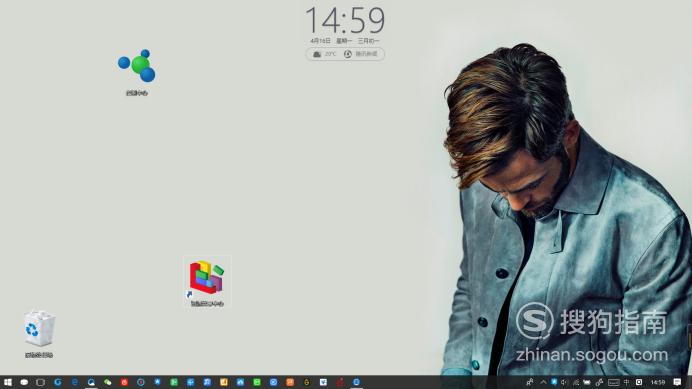Viewport: 692px width, 389px height.
Task: Click the 20°C weather widget on desktop
Action: coord(324,54)
